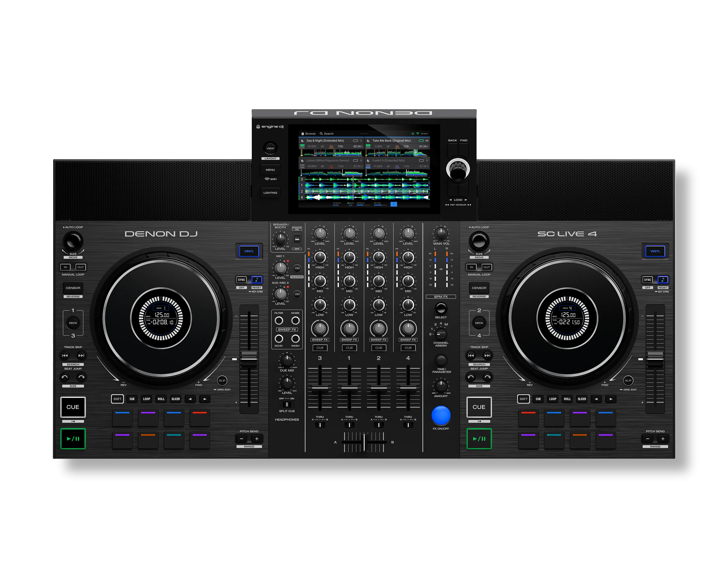Flip the SPLIT CUE switch
The height and width of the screenshot is (582, 728).
[287, 404]
